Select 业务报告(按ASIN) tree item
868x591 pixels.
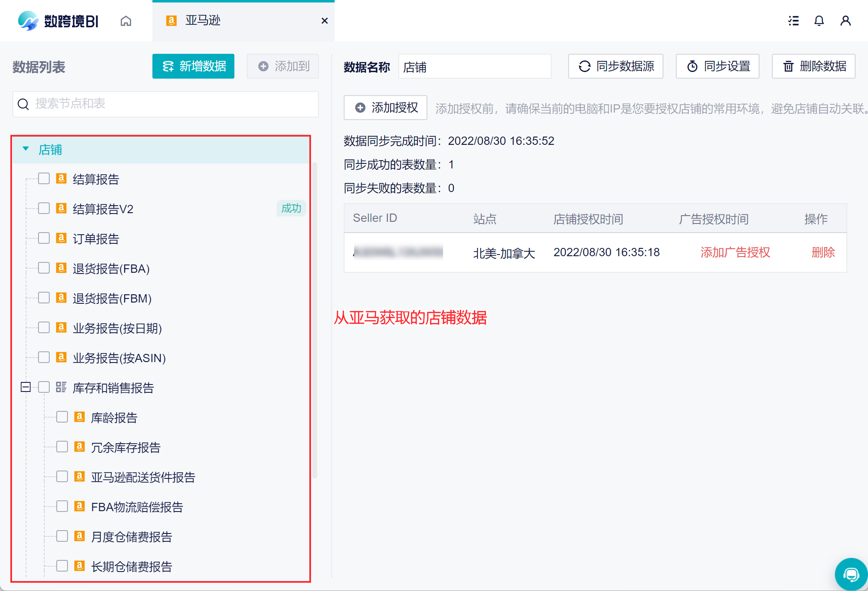(x=119, y=358)
